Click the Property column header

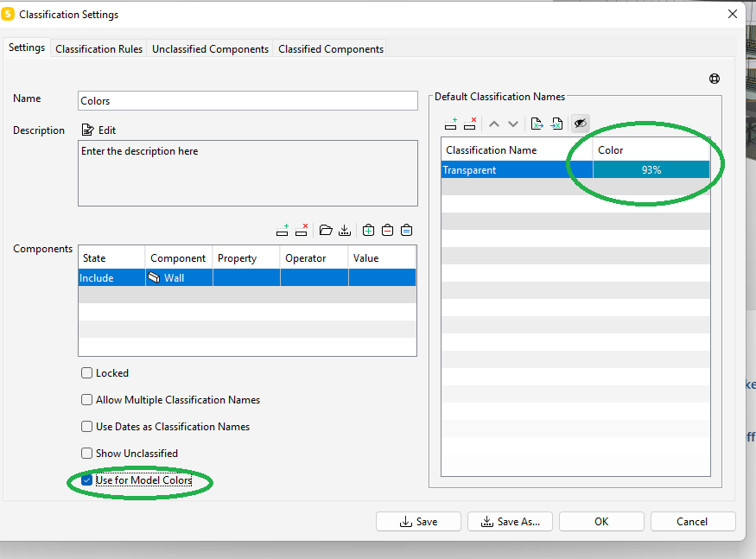246,258
